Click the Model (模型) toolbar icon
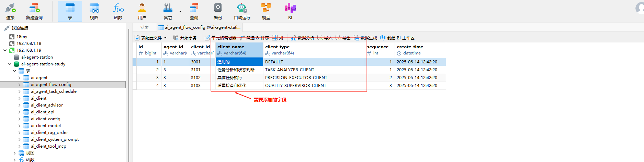644x162 pixels. [266, 11]
